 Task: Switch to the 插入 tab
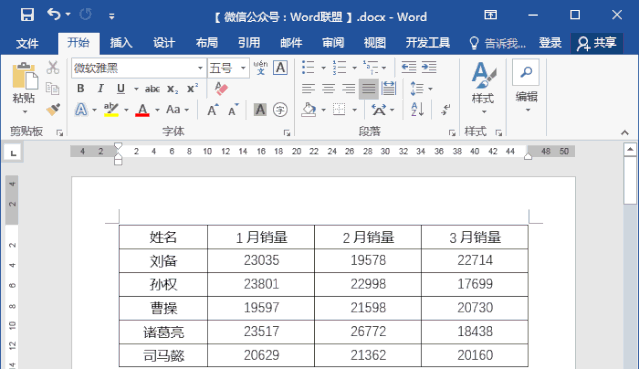[x=121, y=43]
